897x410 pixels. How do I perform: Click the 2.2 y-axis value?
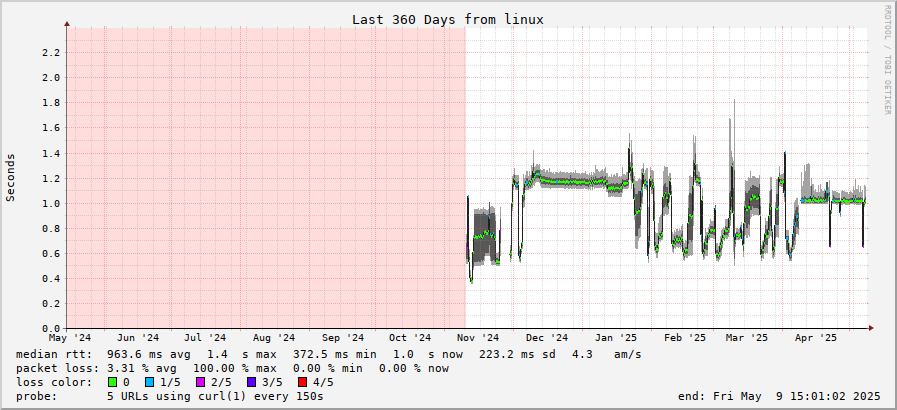click(50, 53)
